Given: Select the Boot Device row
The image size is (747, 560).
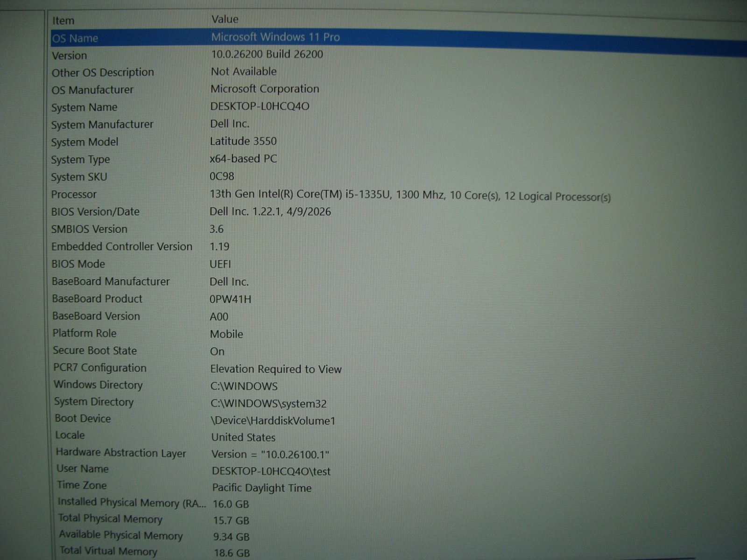Looking at the screenshot, I should click(x=83, y=419).
